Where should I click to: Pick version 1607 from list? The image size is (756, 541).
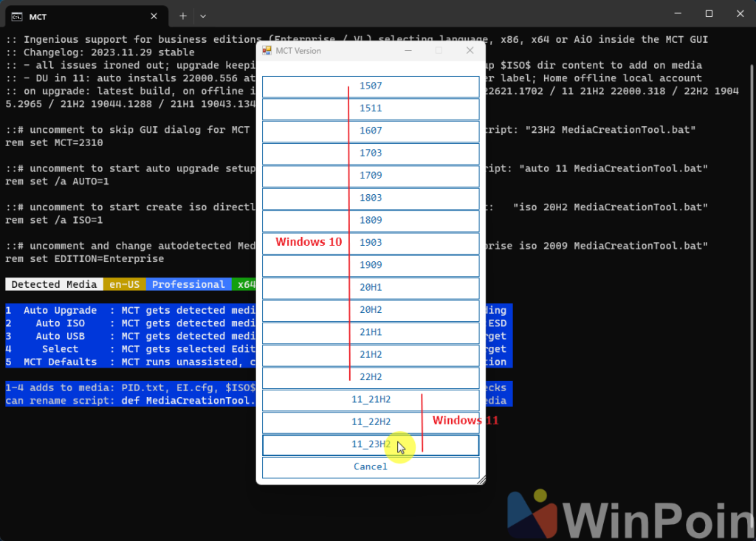click(371, 131)
